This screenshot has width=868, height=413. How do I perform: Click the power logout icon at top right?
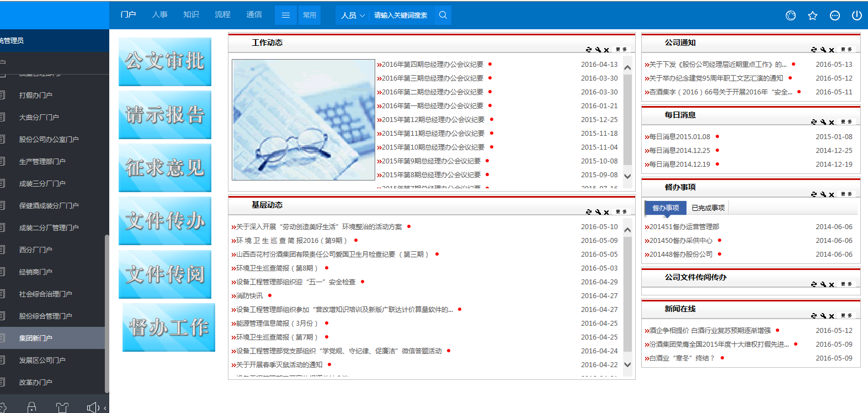[856, 15]
